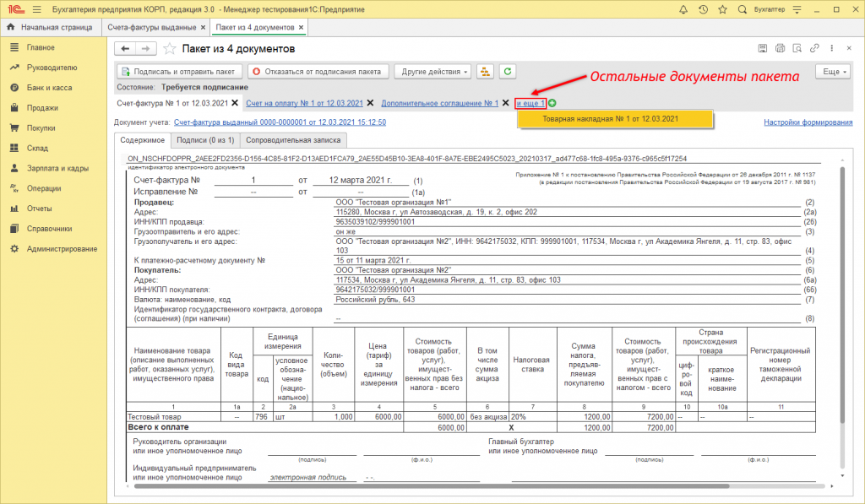Click the print icon in form header
Image resolution: width=865 pixels, height=504 pixels.
(x=781, y=48)
